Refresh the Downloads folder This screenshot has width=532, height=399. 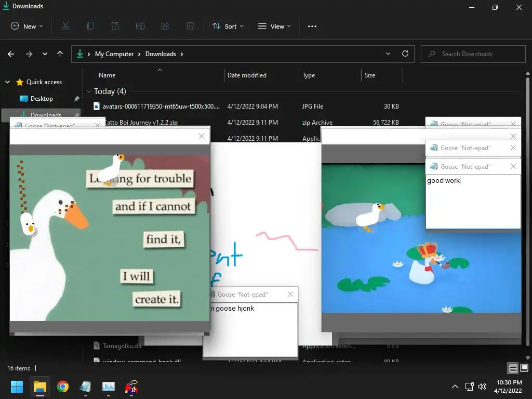pyautogui.click(x=405, y=54)
